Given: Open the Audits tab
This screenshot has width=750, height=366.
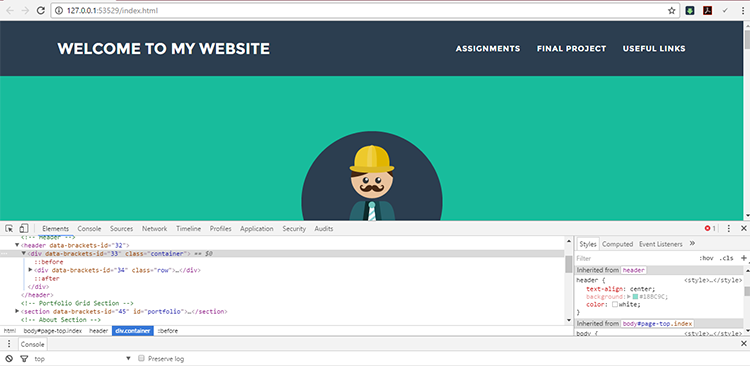Looking at the screenshot, I should (324, 229).
